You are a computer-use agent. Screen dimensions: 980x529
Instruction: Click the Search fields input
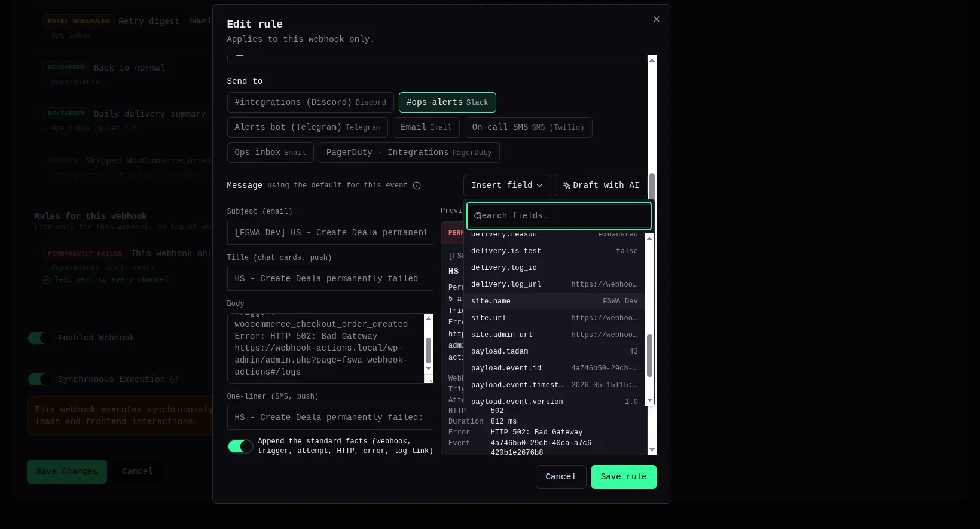[558, 216]
